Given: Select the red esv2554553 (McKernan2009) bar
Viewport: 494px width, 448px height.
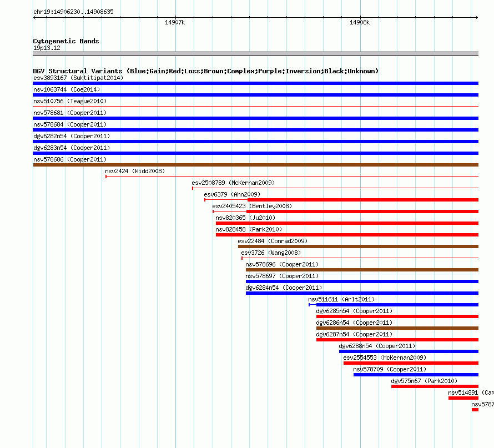Looking at the screenshot, I should [x=411, y=363].
